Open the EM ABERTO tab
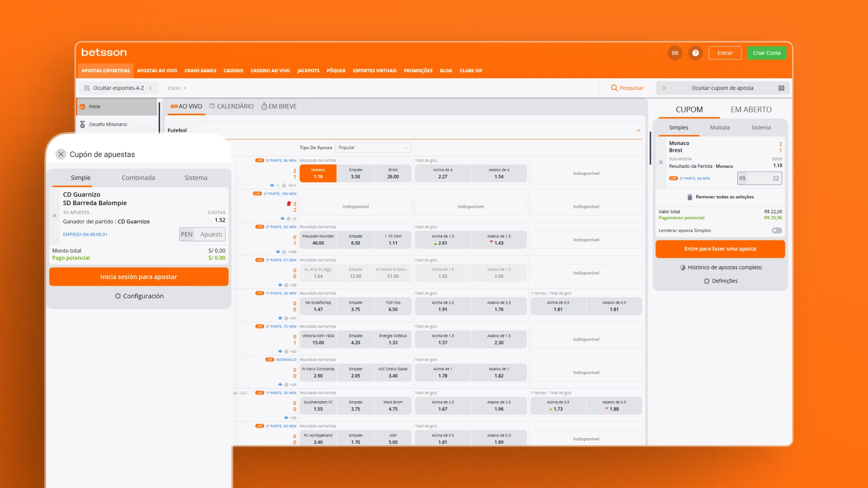Image resolution: width=868 pixels, height=488 pixels. 751,109
